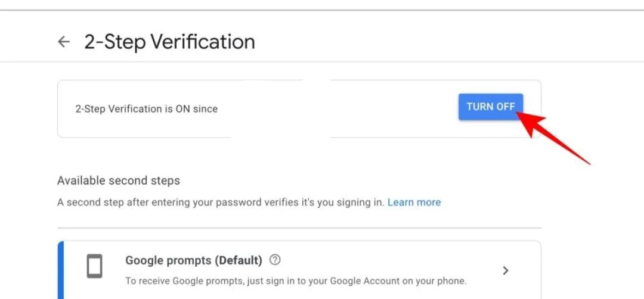
Task: Click the blue accent bar on Google prompts card
Action: click(x=60, y=270)
